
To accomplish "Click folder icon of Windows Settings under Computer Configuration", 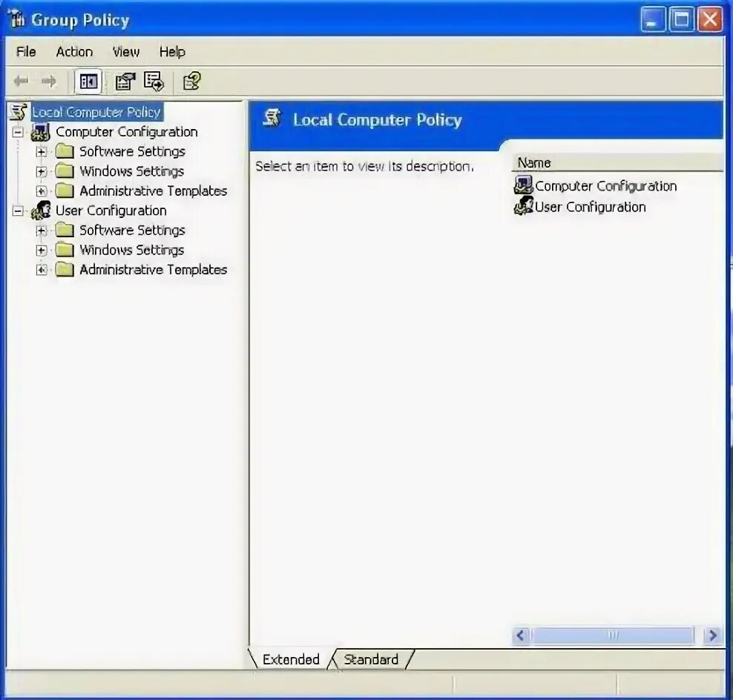I will click(65, 171).
